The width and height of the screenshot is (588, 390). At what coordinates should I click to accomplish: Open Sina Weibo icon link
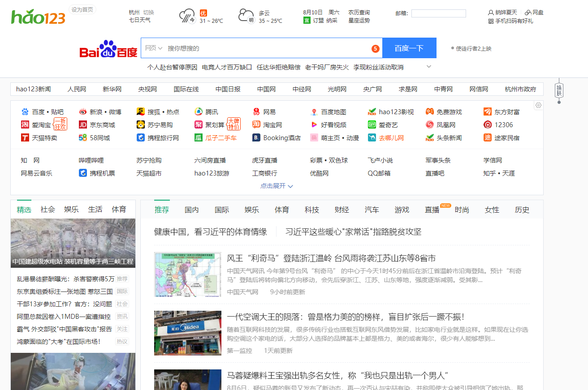(x=83, y=112)
